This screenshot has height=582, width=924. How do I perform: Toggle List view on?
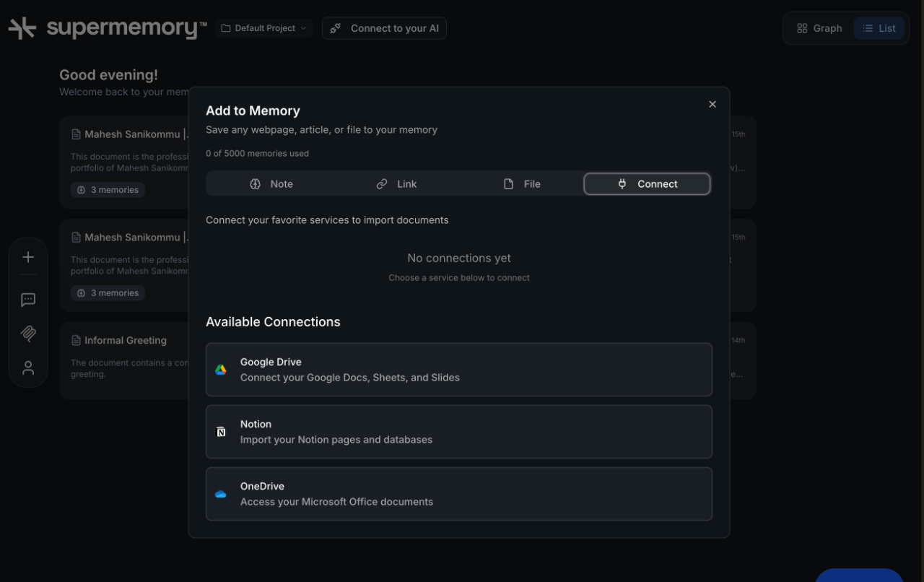point(879,27)
